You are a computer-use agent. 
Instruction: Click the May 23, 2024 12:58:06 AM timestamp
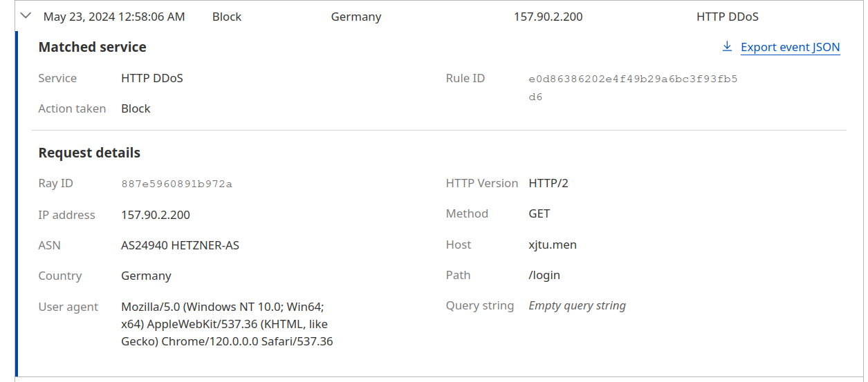click(x=114, y=17)
